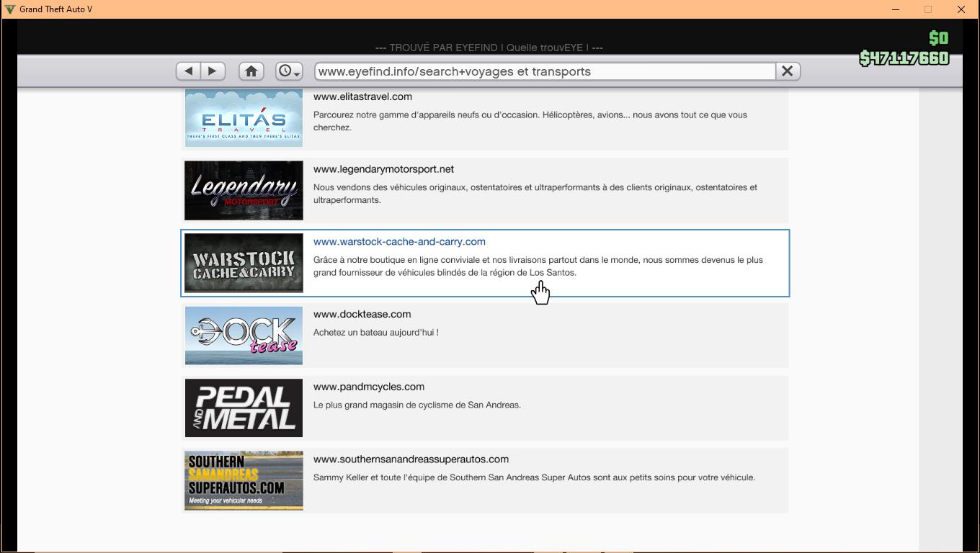The width and height of the screenshot is (980, 553).
Task: Open the Legendary Motorsport logo thumbnail
Action: (244, 190)
